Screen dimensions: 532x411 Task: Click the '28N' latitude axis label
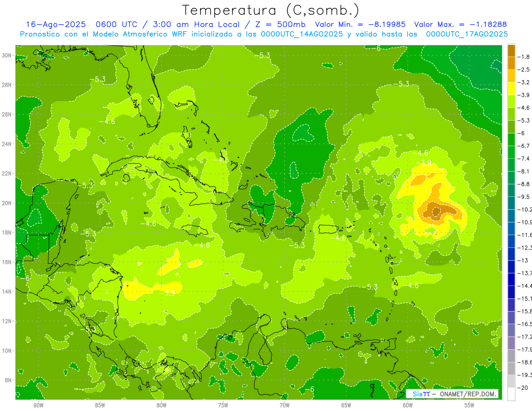[6, 85]
